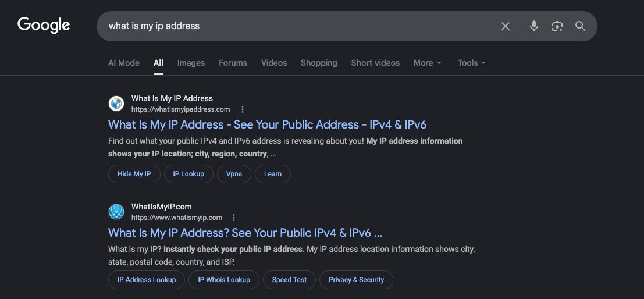Click the IP Address Lookup chip

coord(147,280)
